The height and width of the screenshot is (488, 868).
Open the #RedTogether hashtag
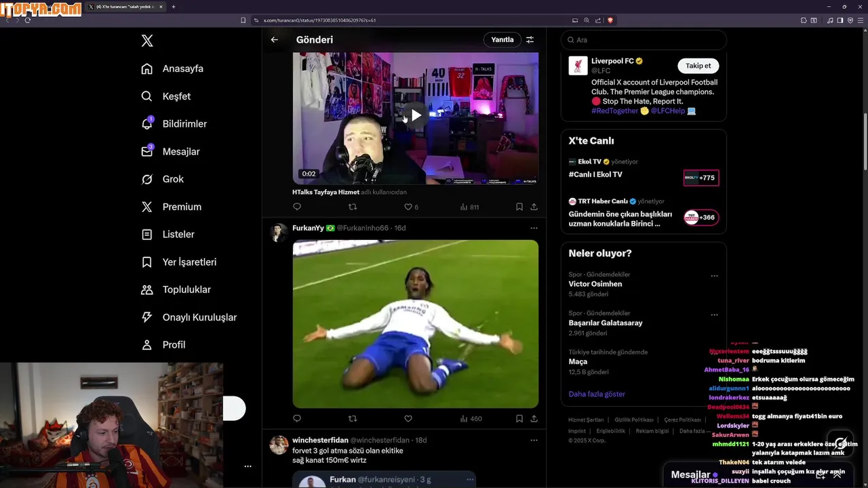coord(614,110)
